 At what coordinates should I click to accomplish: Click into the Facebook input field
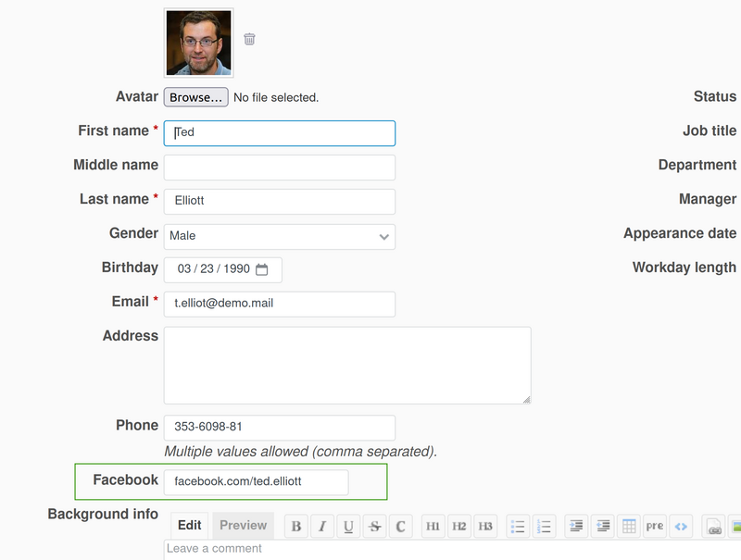click(x=256, y=481)
